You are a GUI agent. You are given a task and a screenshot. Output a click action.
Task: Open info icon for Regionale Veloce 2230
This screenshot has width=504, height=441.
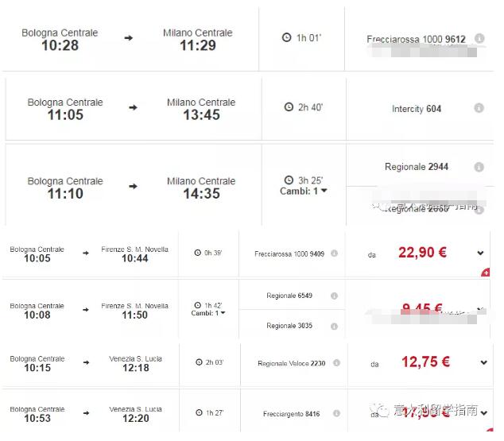pyautogui.click(x=336, y=362)
